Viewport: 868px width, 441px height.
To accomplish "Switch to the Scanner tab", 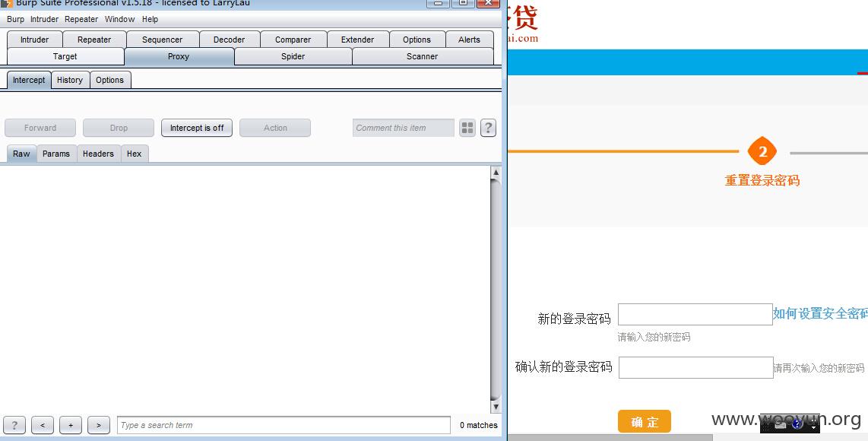I will point(423,56).
